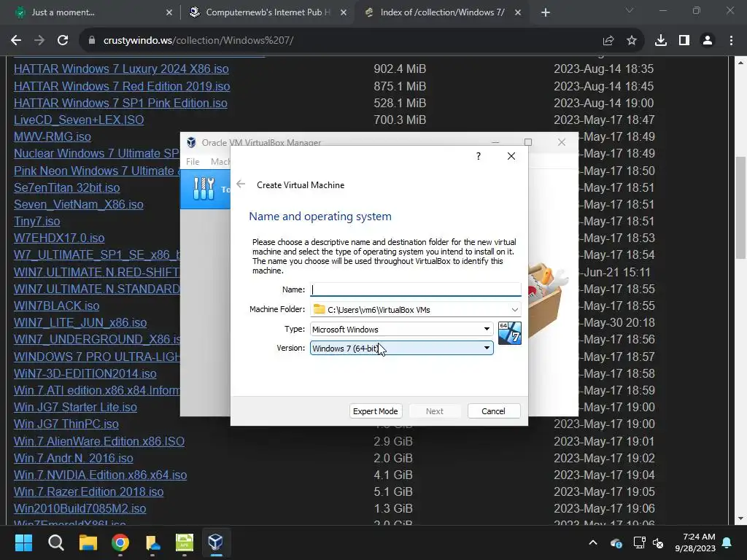Open the Version dropdown (Windows 7 64-bit)
The width and height of the screenshot is (747, 560).
click(402, 348)
